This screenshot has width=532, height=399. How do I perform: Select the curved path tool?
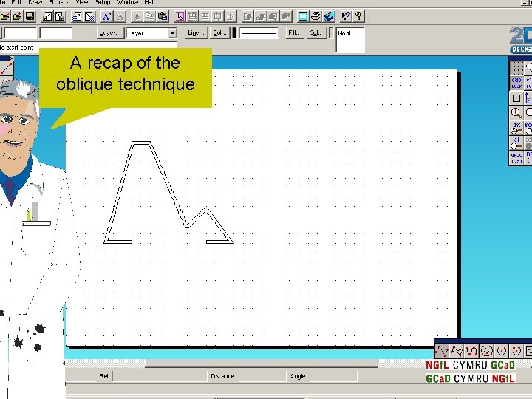(x=471, y=350)
